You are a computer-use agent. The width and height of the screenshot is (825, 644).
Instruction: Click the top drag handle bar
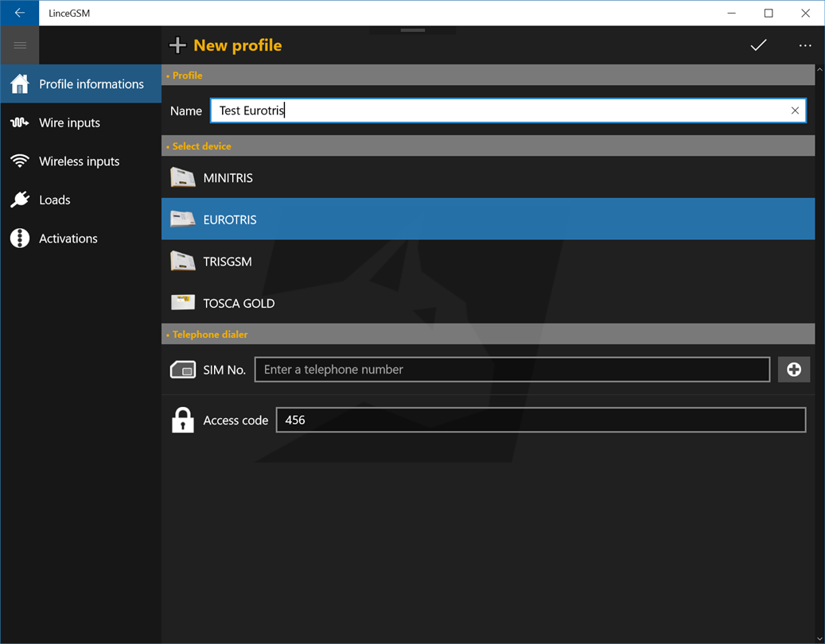point(412,30)
